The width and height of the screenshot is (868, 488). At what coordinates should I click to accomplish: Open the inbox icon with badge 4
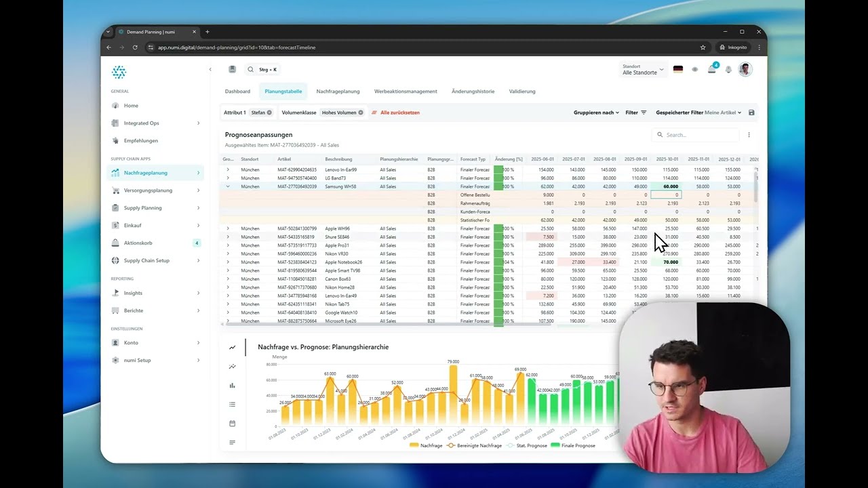(712, 69)
